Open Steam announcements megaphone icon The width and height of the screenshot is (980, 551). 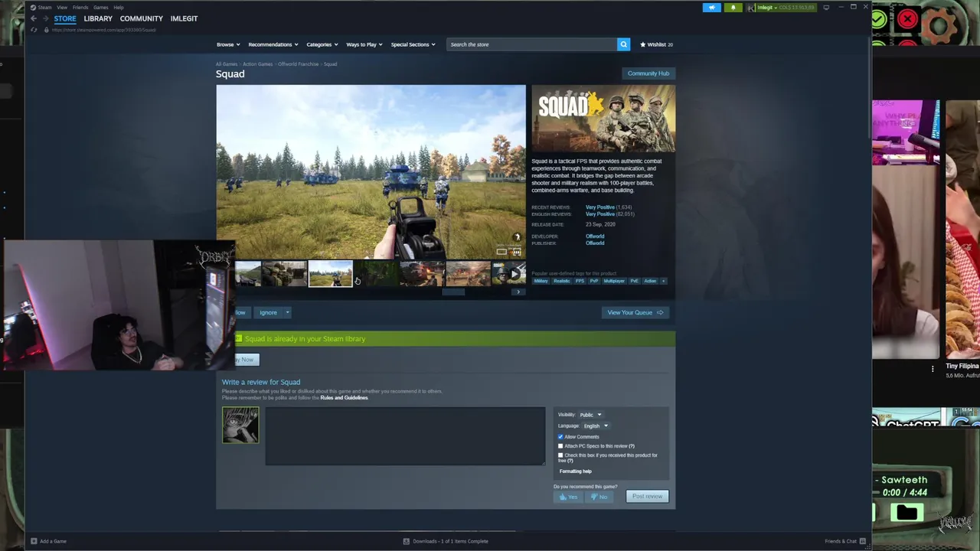pyautogui.click(x=712, y=8)
